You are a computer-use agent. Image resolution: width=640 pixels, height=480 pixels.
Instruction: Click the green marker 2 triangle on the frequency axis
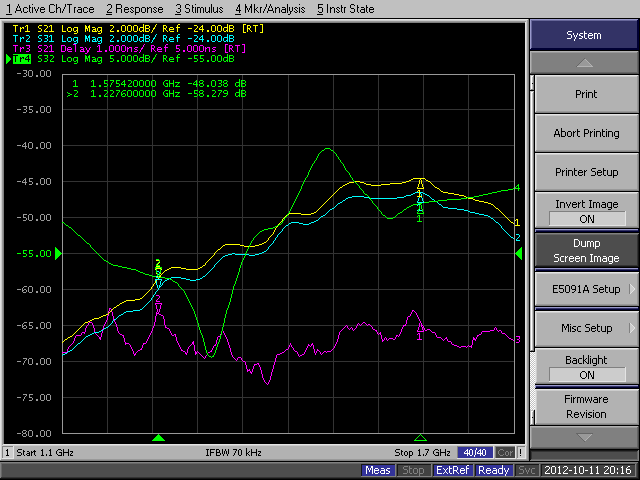pyautogui.click(x=158, y=438)
